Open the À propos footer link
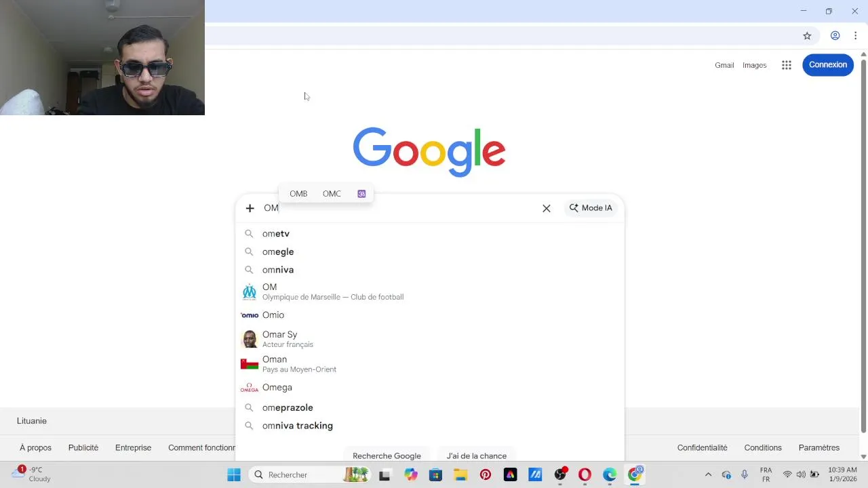This screenshot has width=868, height=488. click(35, 447)
